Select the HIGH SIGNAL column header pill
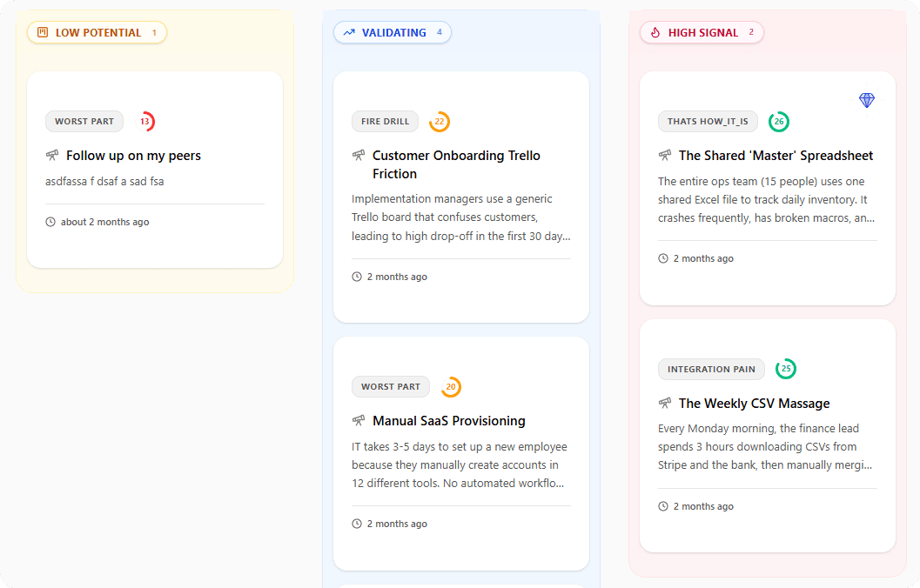This screenshot has height=588, width=920. point(702,32)
